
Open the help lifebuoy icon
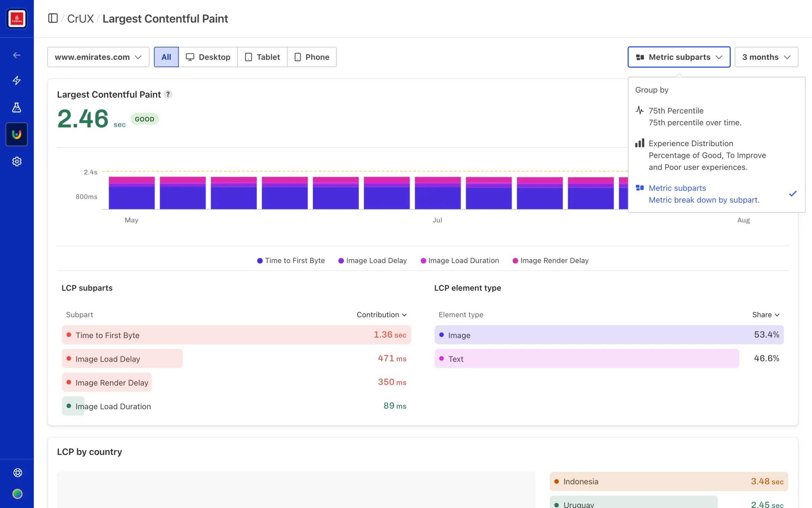(x=18, y=473)
